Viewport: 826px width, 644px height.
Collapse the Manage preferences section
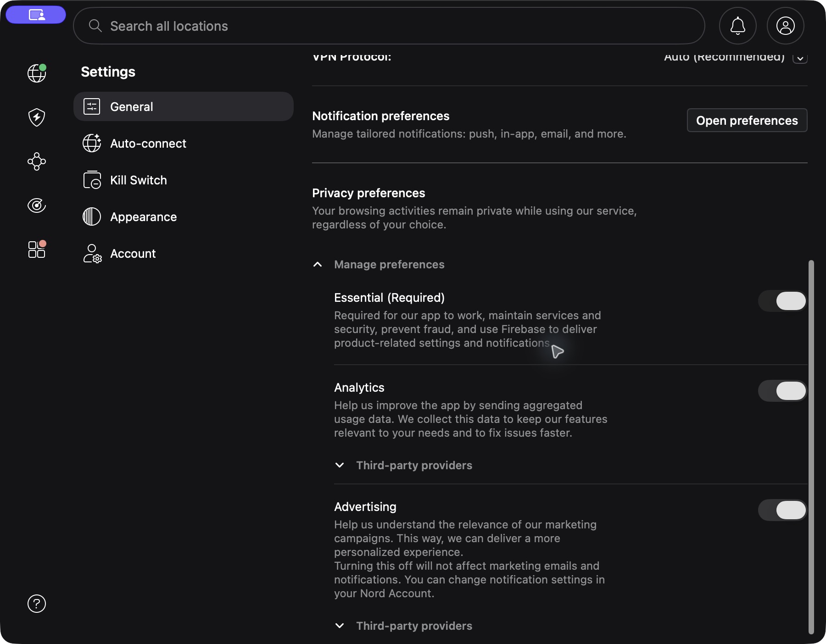[318, 265]
